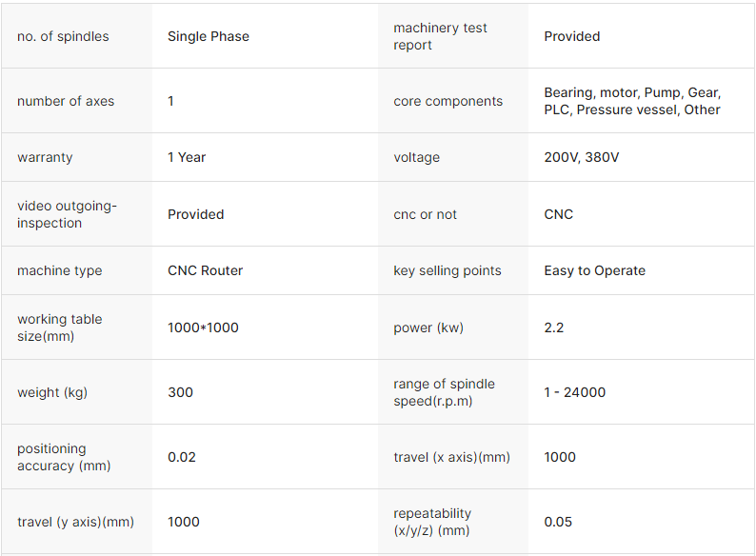Click the 'working table size(mm)' label

tap(59, 328)
